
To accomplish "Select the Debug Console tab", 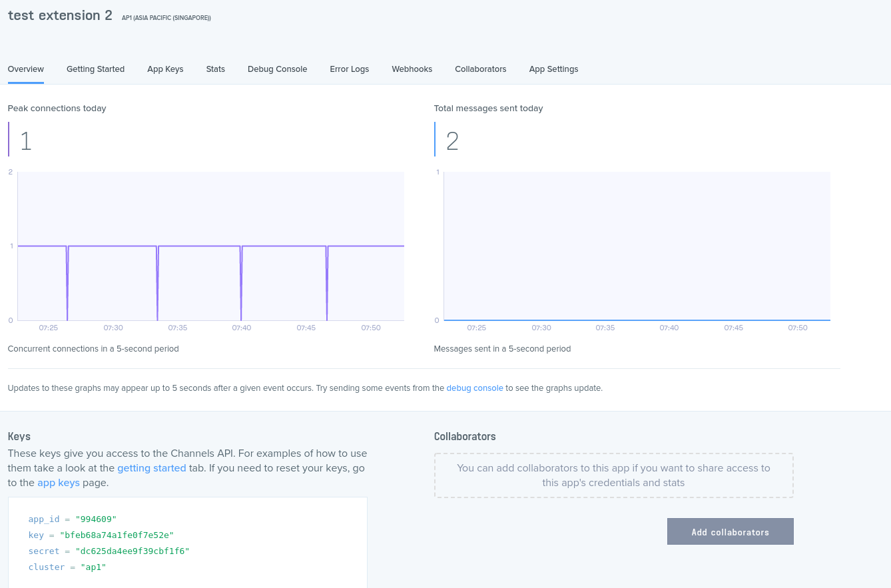I will point(277,69).
